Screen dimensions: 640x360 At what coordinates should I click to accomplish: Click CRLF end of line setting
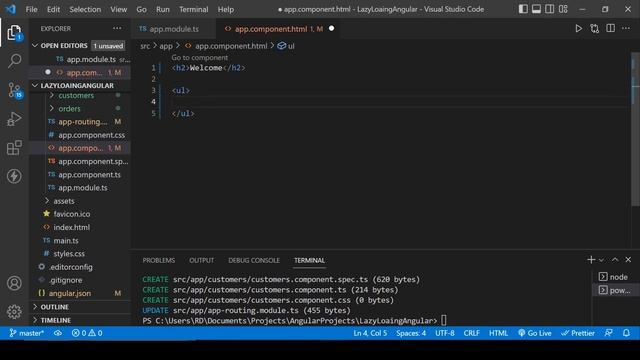471,333
